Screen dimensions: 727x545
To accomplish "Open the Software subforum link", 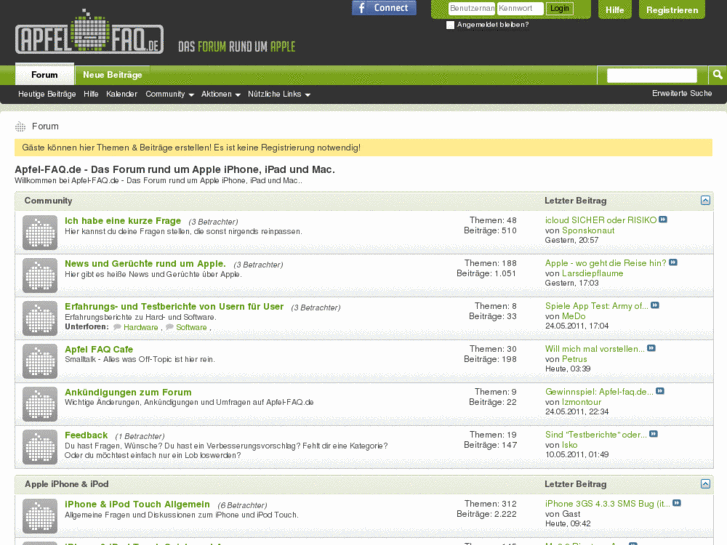I will click(191, 327).
